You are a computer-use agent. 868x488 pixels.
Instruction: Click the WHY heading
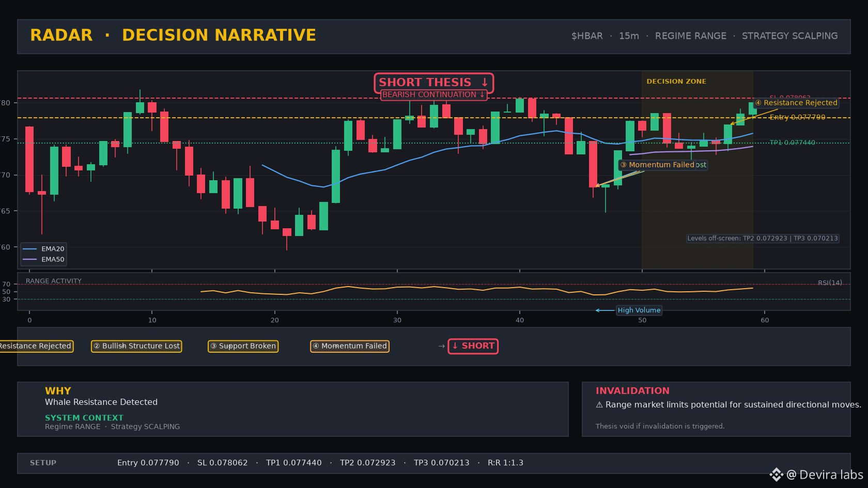[58, 391]
